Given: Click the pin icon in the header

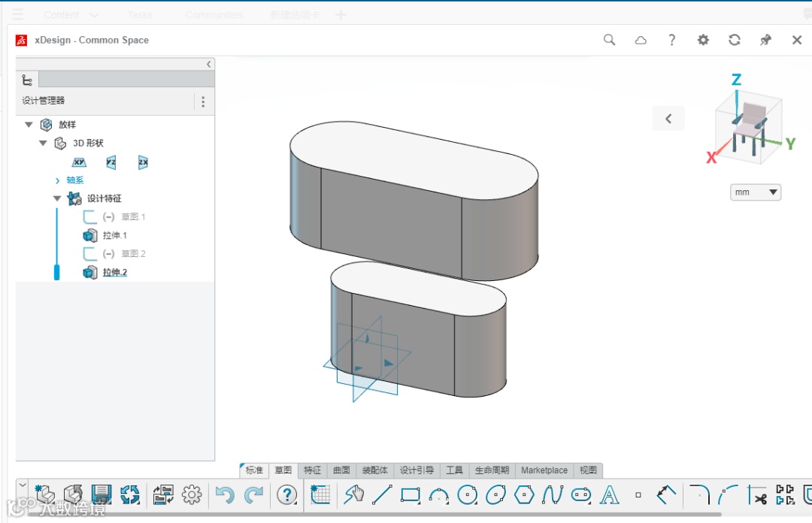Looking at the screenshot, I should coord(765,40).
